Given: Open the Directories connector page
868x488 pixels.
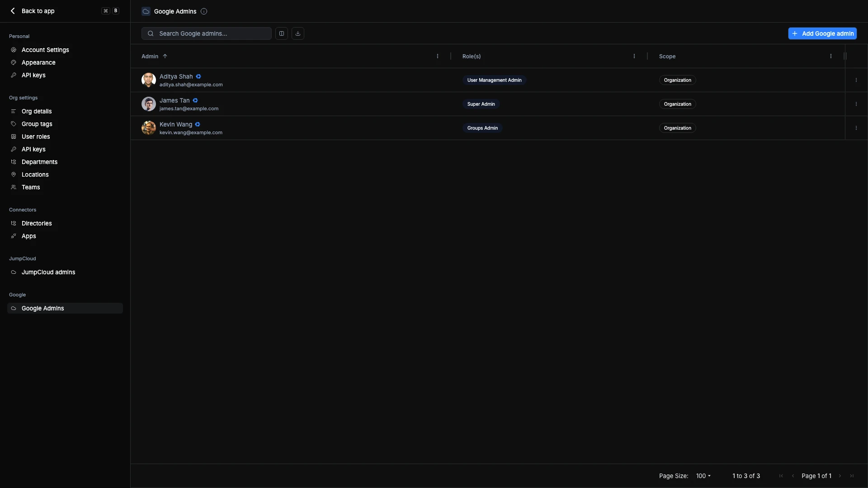Looking at the screenshot, I should coord(37,223).
